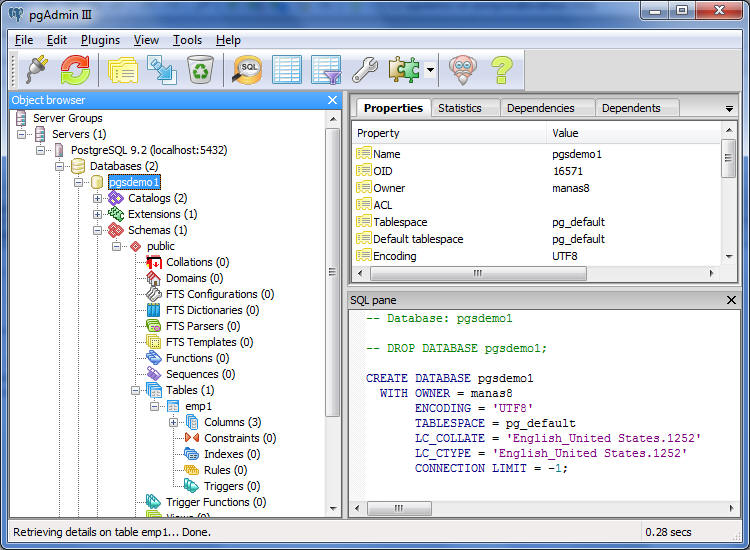This screenshot has height=550, width=750.
Task: Collapse the pgsdemo1 database node
Action: (x=78, y=182)
